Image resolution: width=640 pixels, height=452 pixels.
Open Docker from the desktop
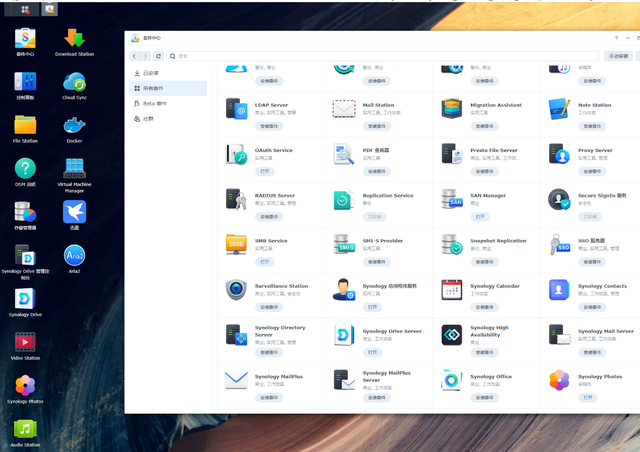[74, 126]
